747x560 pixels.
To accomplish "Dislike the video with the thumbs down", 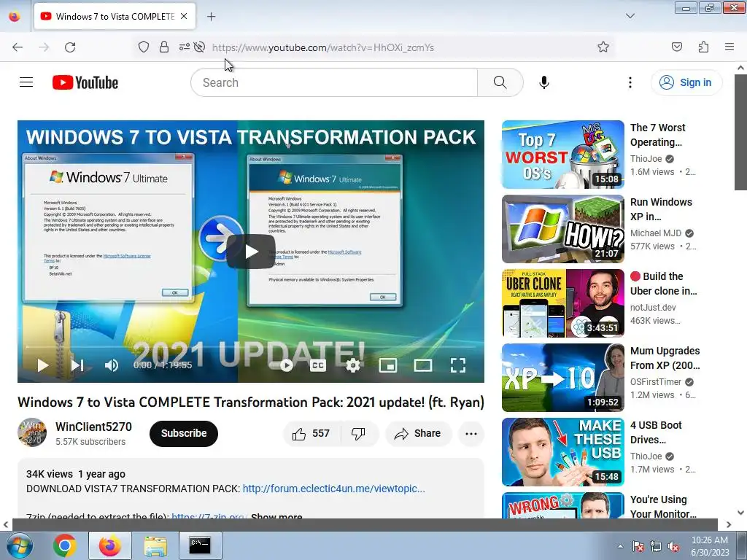I will (360, 433).
